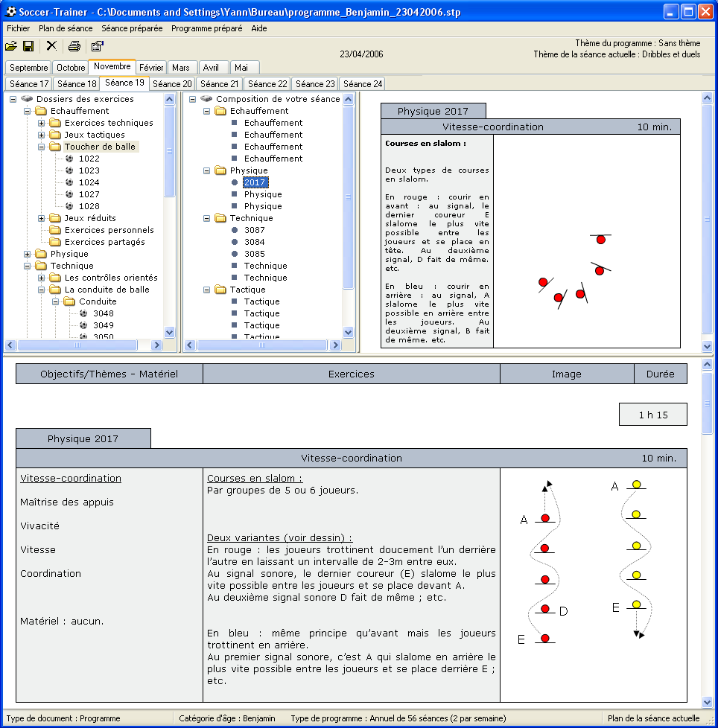718x728 pixels.
Task: Select the Séance 24 tab
Action: click(362, 84)
